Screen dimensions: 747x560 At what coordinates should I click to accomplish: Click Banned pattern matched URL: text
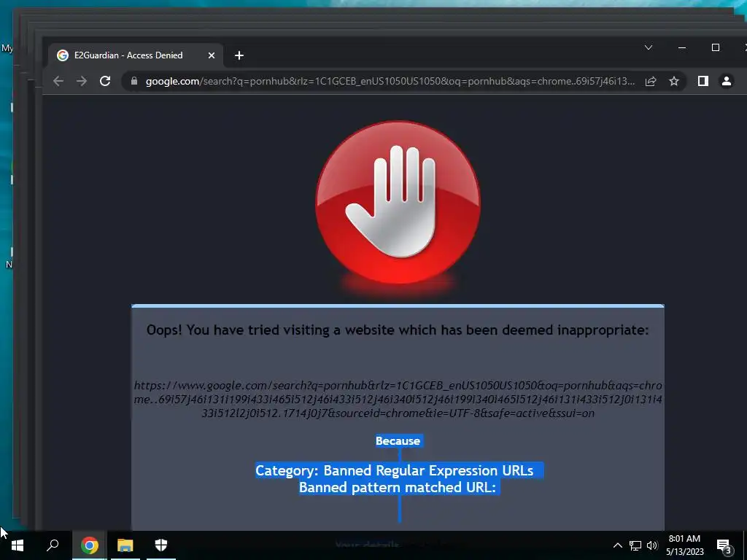pyautogui.click(x=398, y=487)
